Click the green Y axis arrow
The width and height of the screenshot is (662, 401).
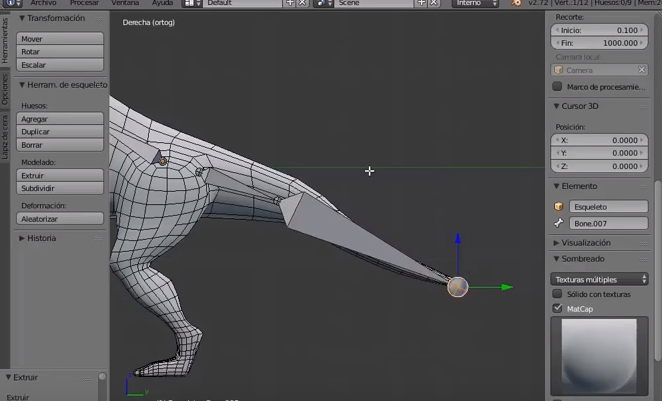(x=506, y=288)
